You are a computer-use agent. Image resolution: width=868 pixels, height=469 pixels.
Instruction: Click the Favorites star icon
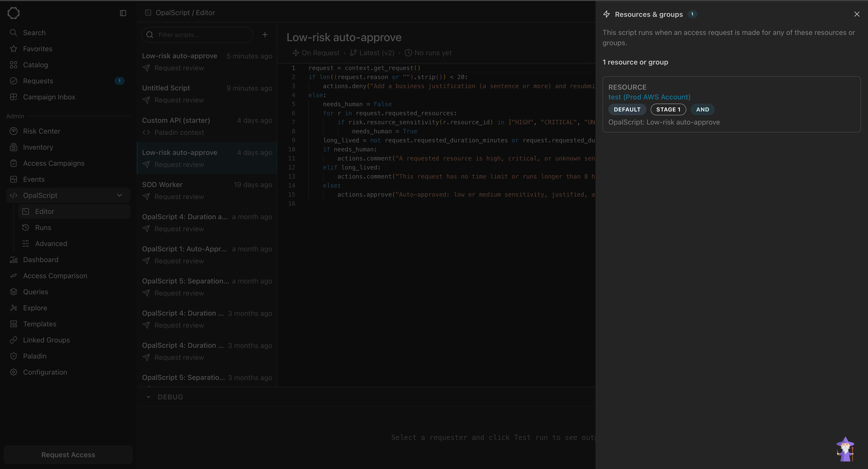14,49
